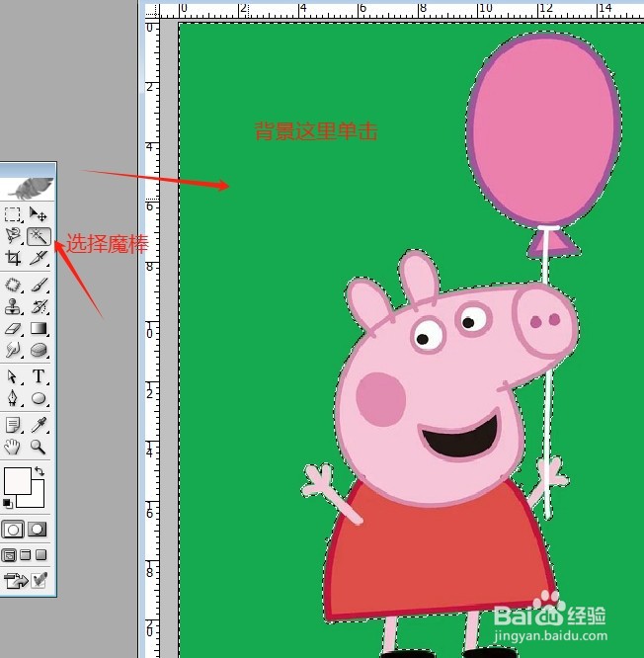644x658 pixels.
Task: Reset default black and white colors
Action: pos(8,503)
